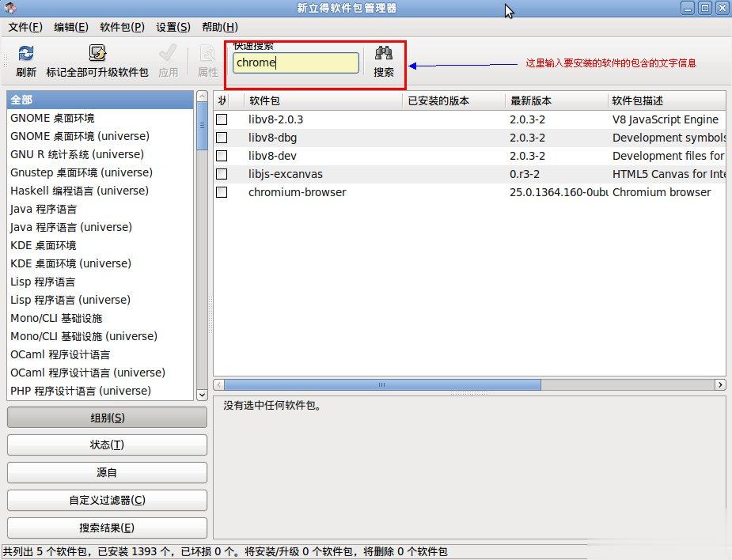Click the Properties (属性) toolbar icon
732x560 pixels.
tap(207, 53)
